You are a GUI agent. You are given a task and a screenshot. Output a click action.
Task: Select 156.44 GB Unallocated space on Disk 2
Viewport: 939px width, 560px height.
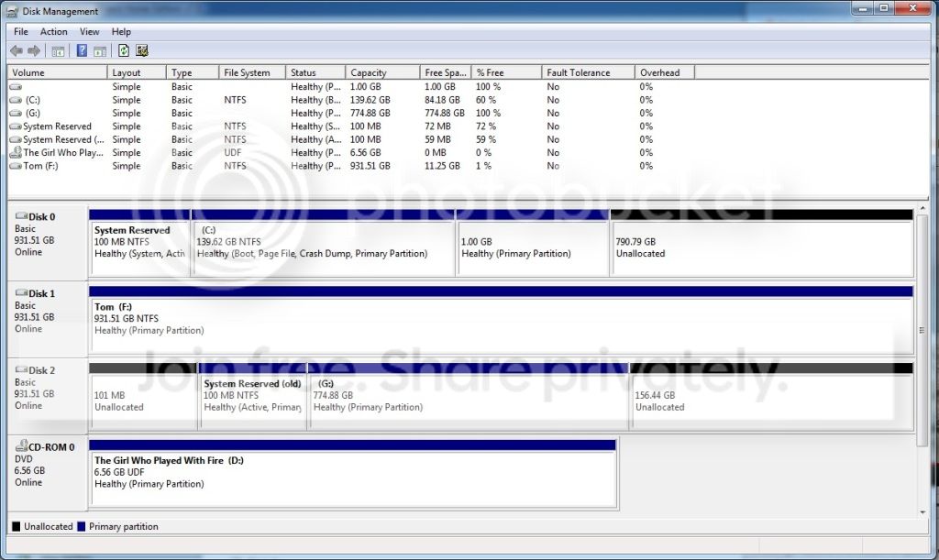click(772, 396)
